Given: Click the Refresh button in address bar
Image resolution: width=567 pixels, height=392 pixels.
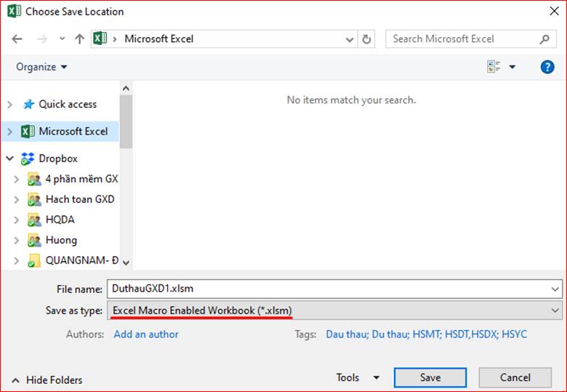Looking at the screenshot, I should click(x=367, y=39).
